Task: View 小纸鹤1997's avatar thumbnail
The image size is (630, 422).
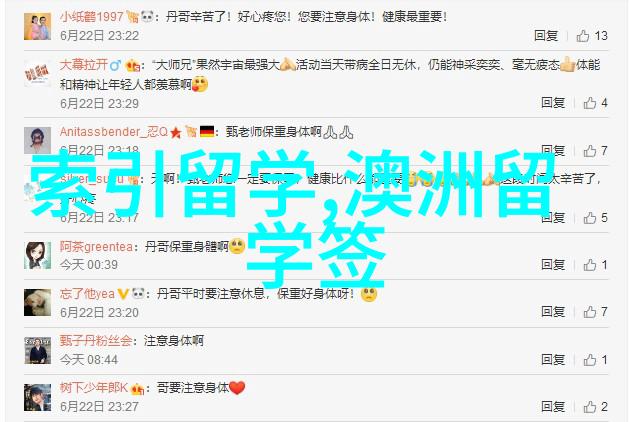Action: 37,27
